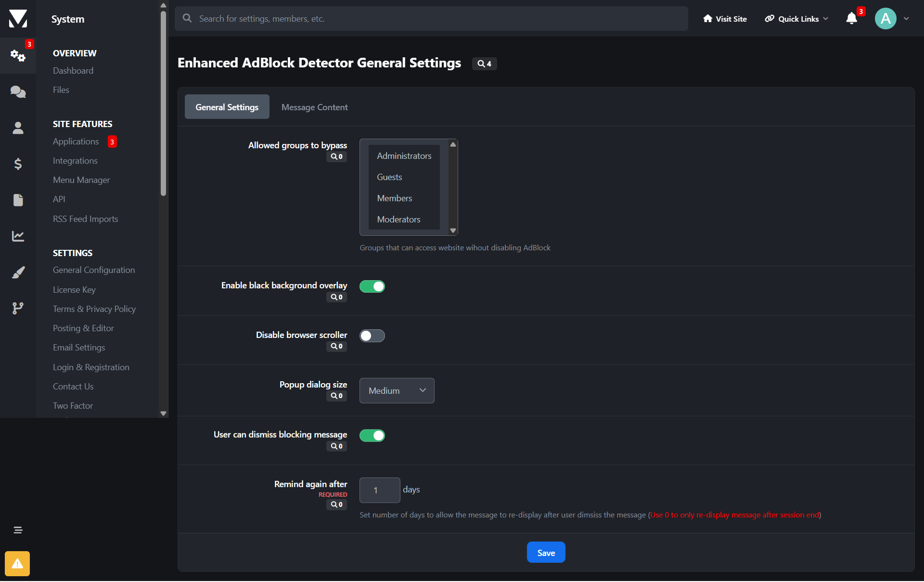Open the Developer branch sidebar icon

pos(18,308)
